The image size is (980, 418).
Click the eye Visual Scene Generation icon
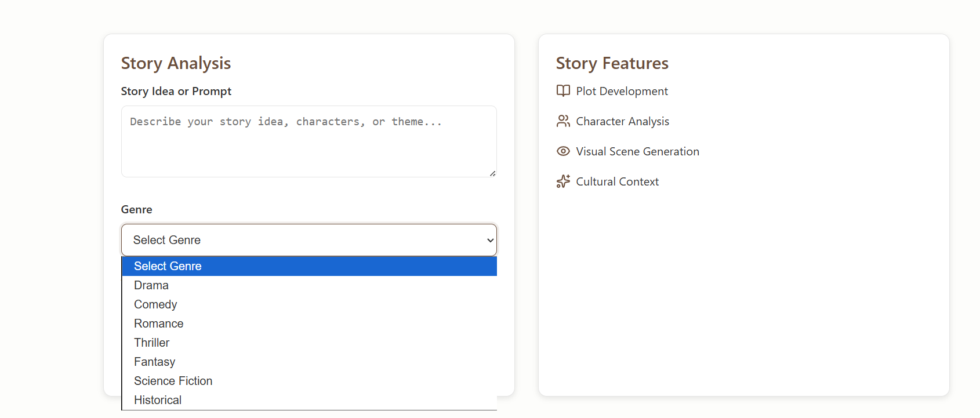tap(563, 151)
